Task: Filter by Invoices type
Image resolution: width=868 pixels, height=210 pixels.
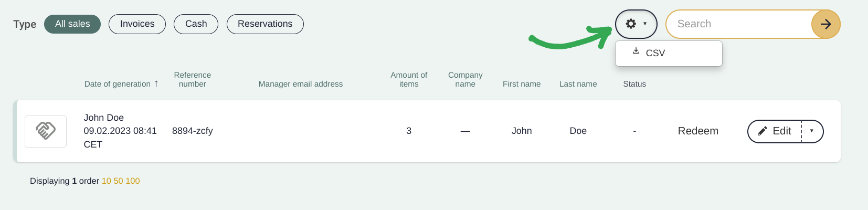Action: [x=137, y=24]
